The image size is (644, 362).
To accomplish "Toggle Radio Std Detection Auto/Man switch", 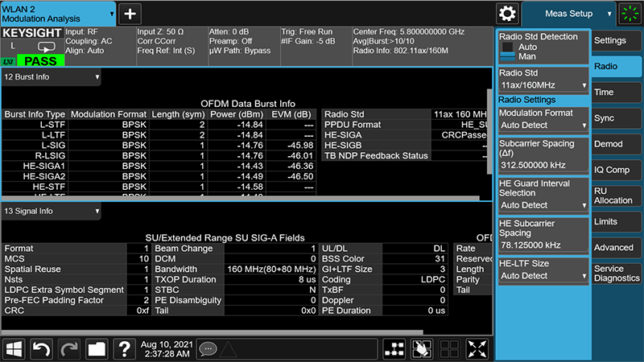I will click(508, 51).
